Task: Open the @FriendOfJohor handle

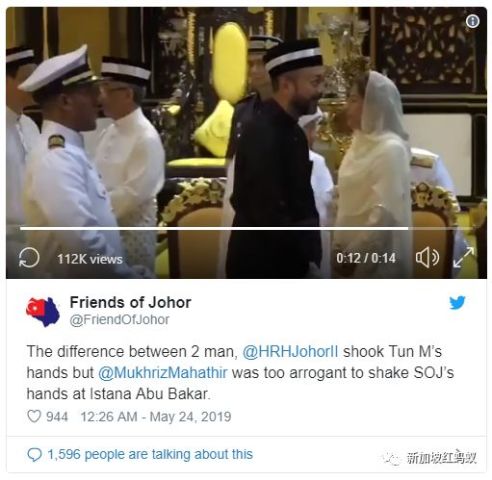Action: point(119,320)
